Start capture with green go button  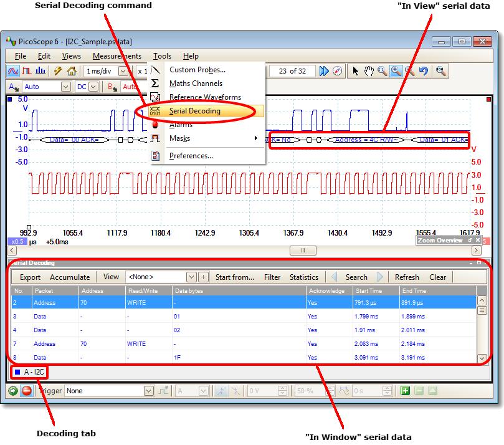(x=13, y=391)
